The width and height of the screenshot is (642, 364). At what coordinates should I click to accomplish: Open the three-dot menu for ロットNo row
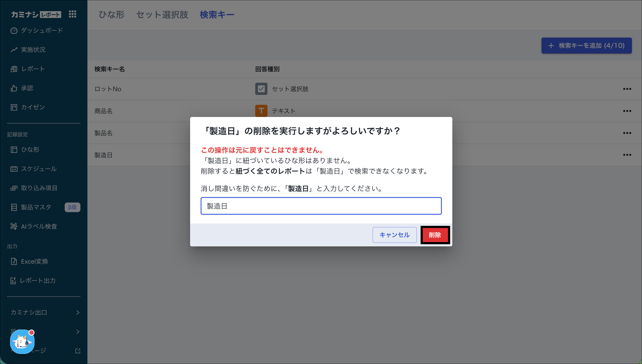627,89
